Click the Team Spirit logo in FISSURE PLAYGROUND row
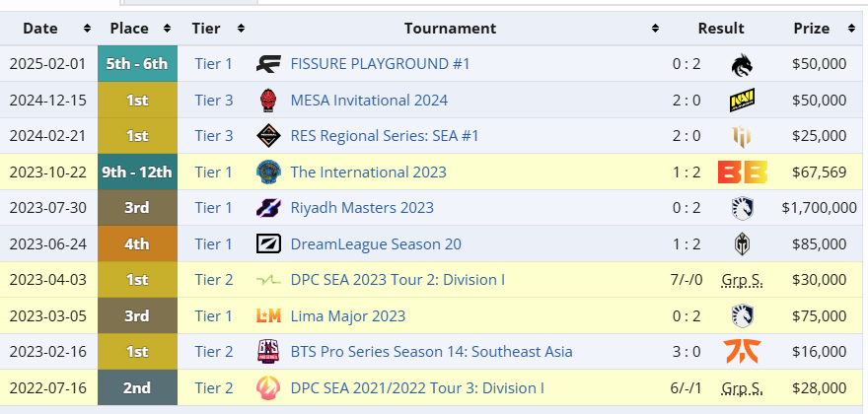 (742, 64)
